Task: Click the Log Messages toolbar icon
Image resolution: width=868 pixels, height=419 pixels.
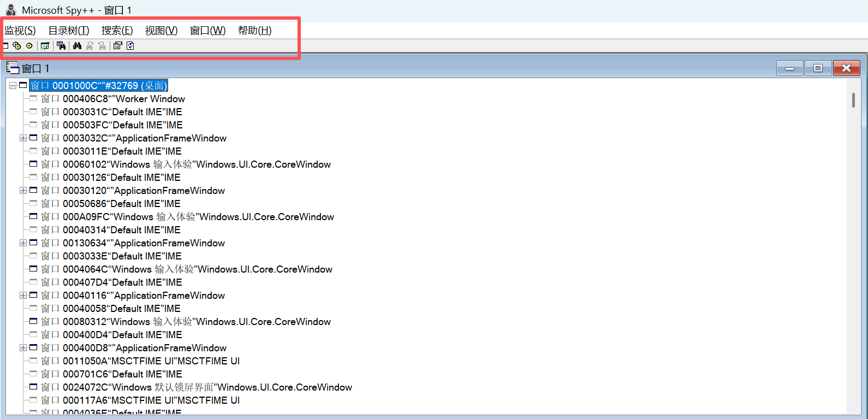Action: [x=45, y=46]
